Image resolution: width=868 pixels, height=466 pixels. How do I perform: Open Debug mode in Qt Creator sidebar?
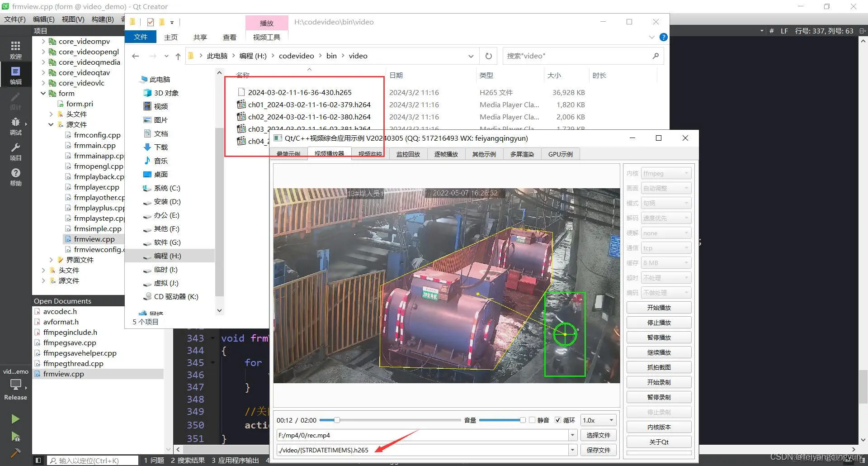tap(15, 126)
